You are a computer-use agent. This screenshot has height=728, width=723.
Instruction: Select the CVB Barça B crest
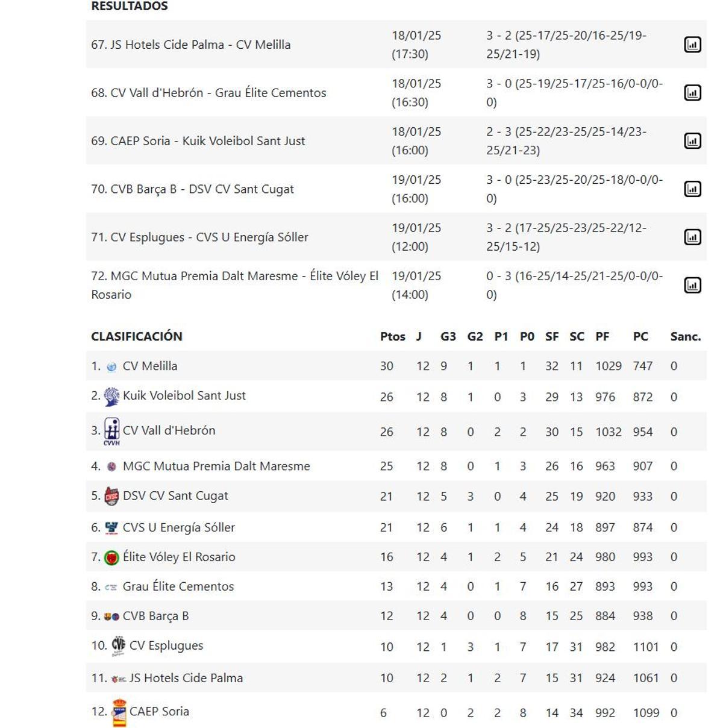click(x=112, y=615)
